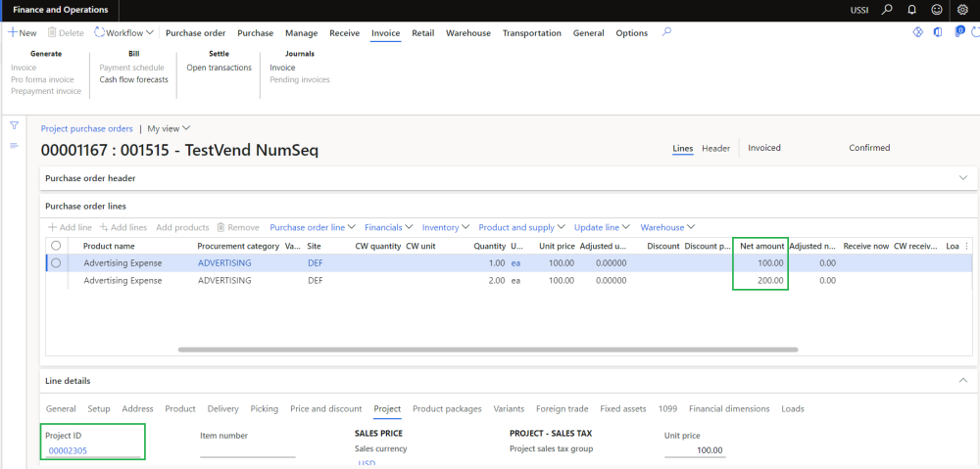980x469 pixels.
Task: Open Invoice under Journals
Action: (x=282, y=68)
